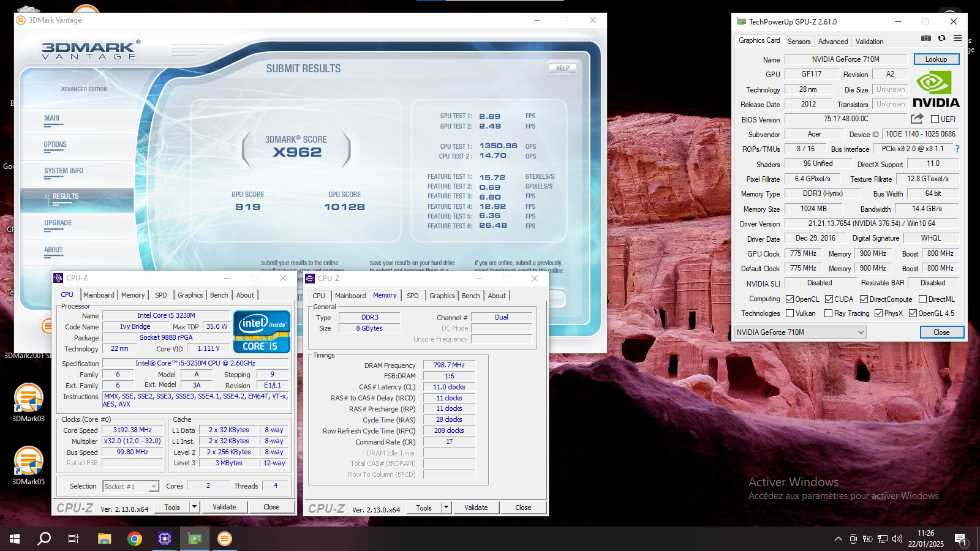Toggle the OpenCL checkbox
The image size is (980, 551).
(x=790, y=299)
